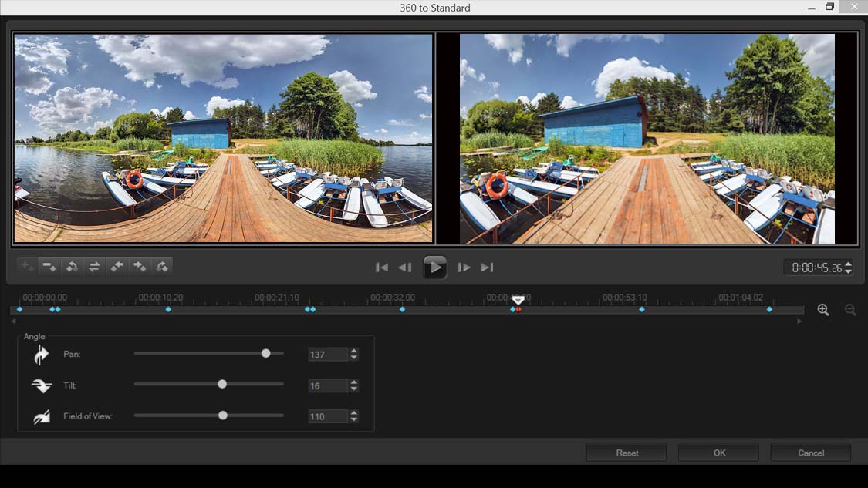Screen dimensions: 868x488
Task: Step back to previous frame
Action: [x=405, y=268]
